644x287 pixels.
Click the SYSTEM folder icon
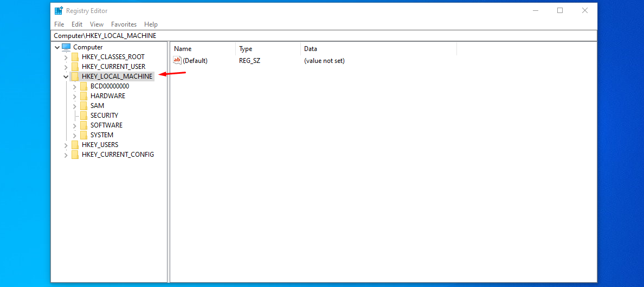click(x=84, y=135)
